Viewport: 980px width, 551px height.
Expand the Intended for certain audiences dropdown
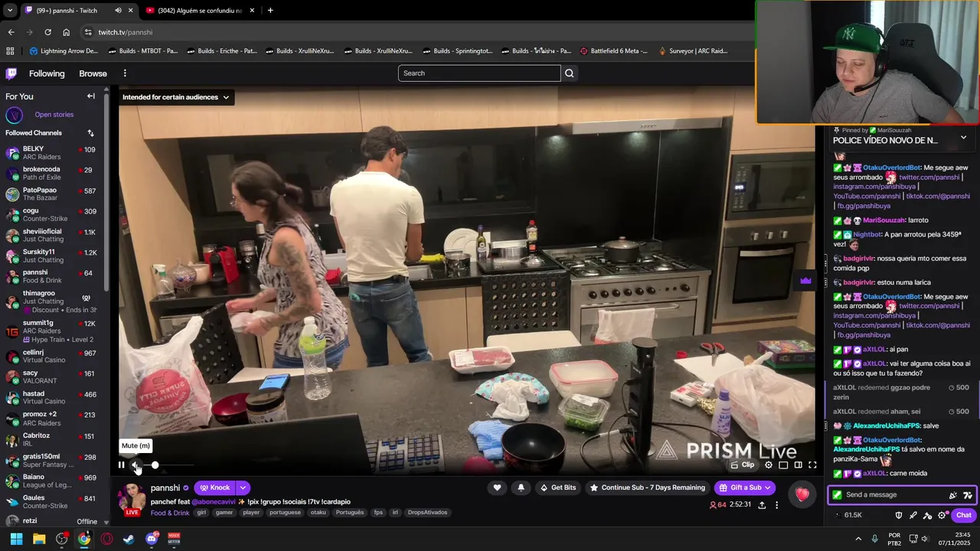point(176,97)
